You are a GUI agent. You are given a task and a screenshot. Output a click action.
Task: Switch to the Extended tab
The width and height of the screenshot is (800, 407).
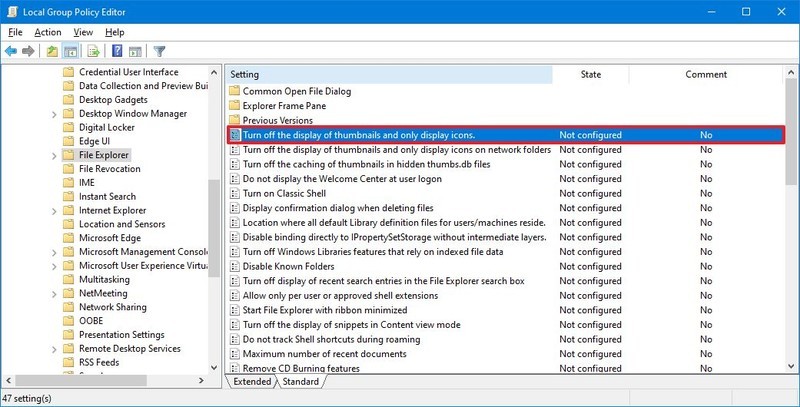point(252,381)
